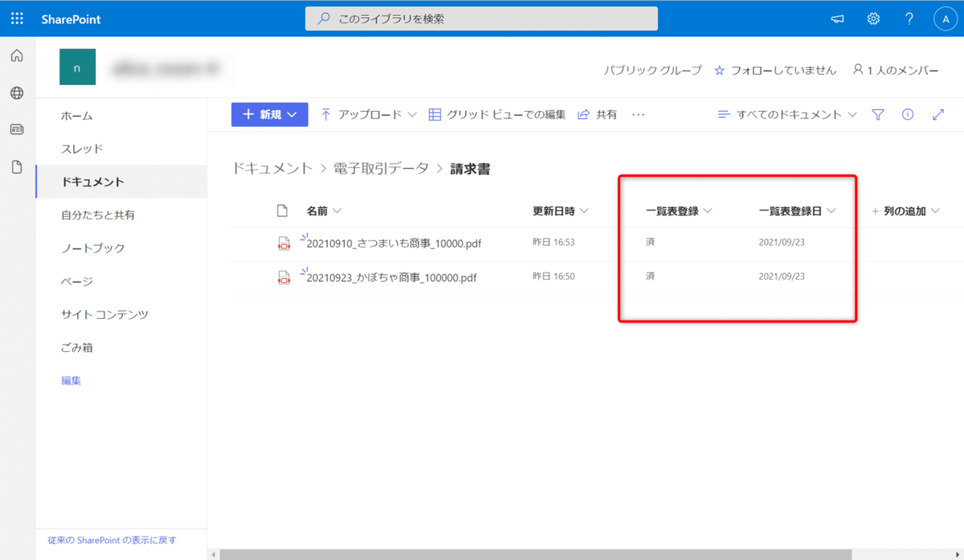
Task: Open the details pane info icon
Action: pyautogui.click(x=907, y=114)
